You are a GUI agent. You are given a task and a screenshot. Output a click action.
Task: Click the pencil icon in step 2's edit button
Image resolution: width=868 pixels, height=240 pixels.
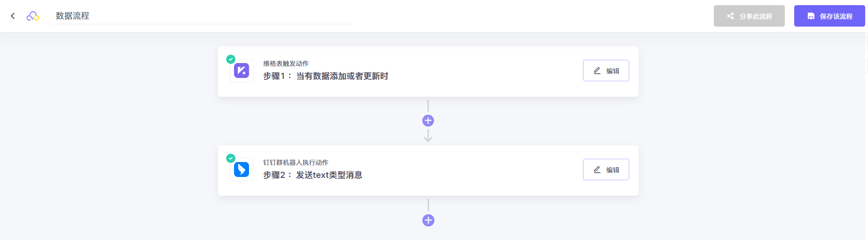(597, 169)
